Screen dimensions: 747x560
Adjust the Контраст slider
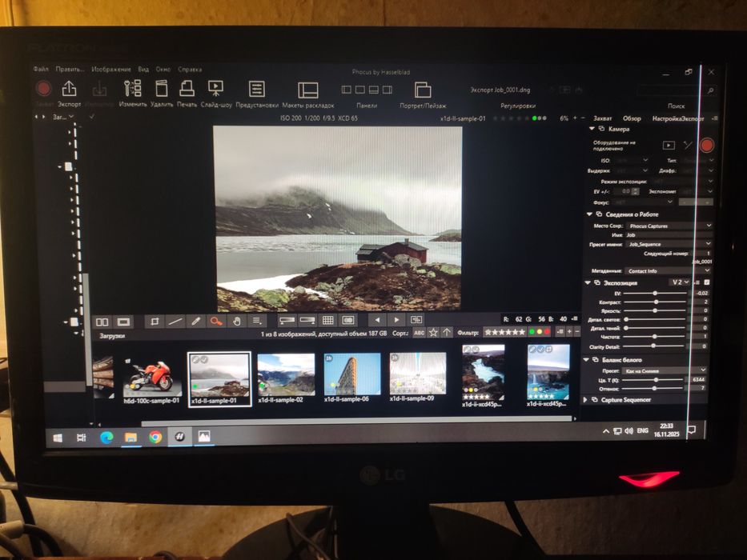tap(655, 302)
